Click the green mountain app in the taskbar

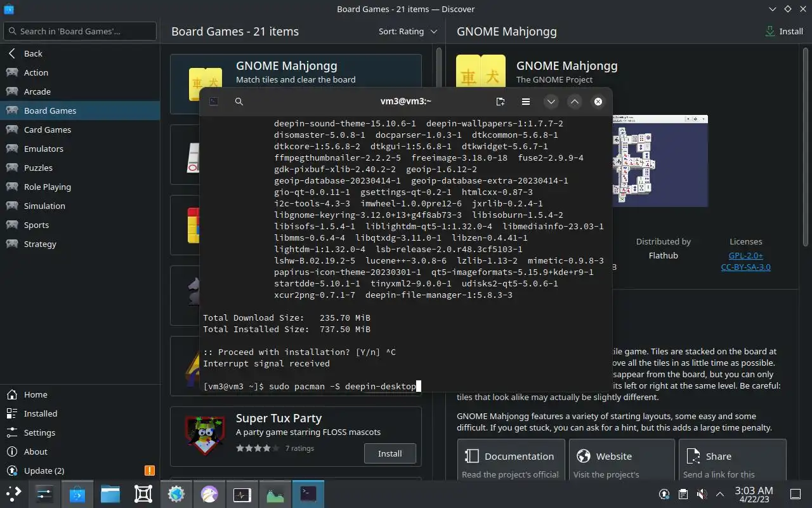(275, 493)
